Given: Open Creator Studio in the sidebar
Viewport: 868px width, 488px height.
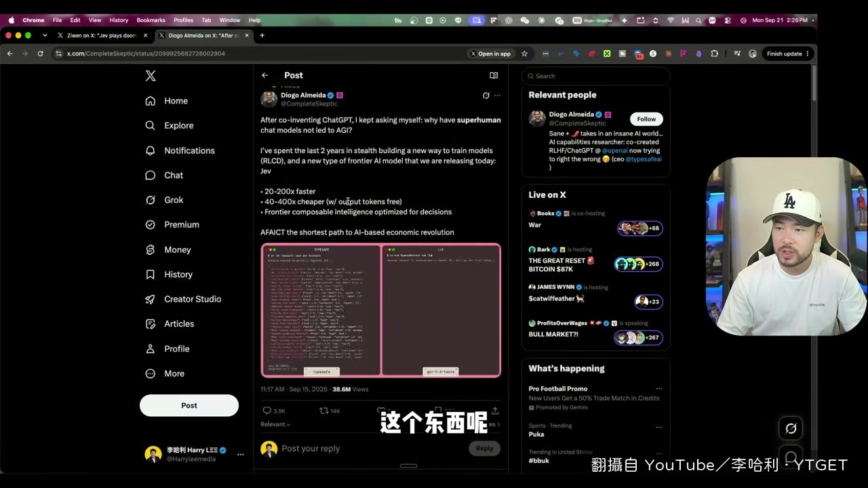Looking at the screenshot, I should coord(183,299).
